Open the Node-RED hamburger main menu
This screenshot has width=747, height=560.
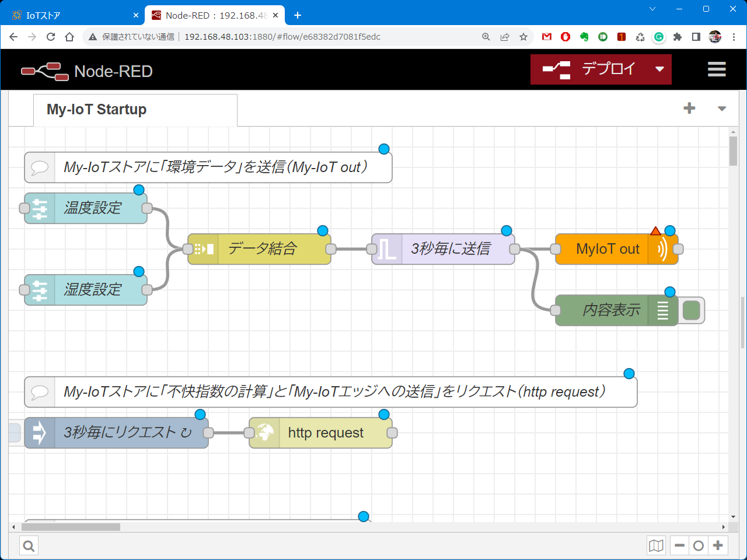[717, 69]
